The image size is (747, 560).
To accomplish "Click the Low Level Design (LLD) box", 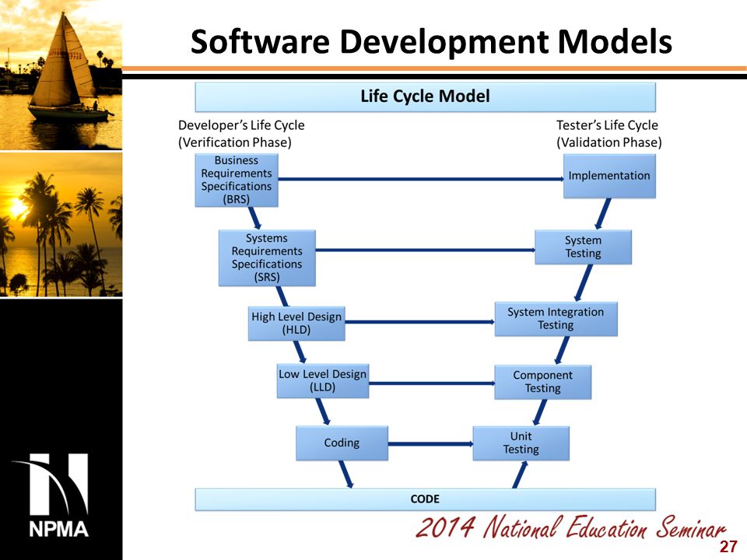I will (x=322, y=380).
